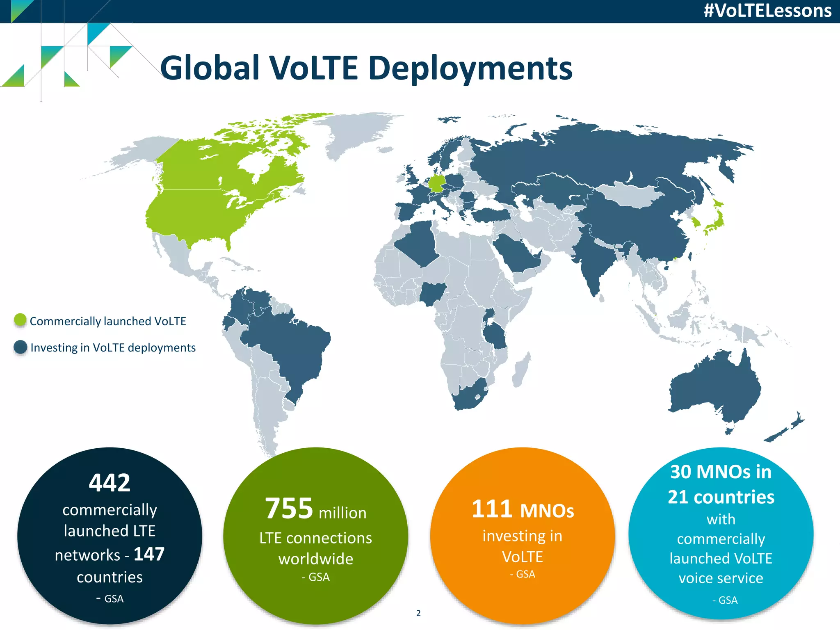Click the green Commercially launched VoLTE legend dot

point(20,320)
